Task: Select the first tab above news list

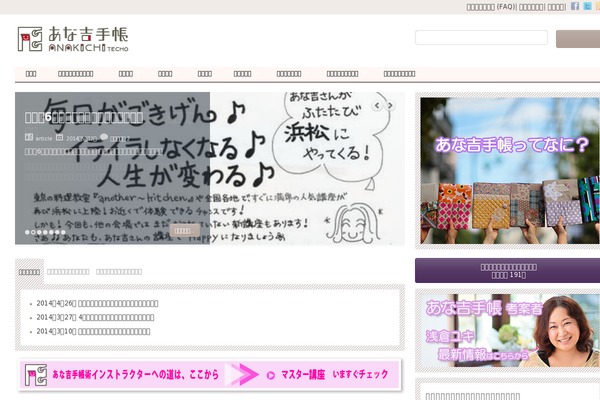Action: (x=29, y=272)
